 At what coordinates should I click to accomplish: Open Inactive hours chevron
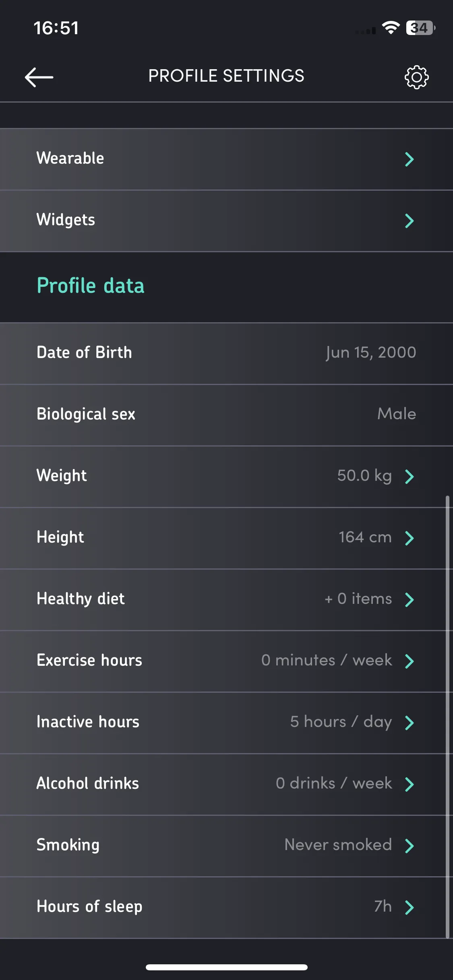click(x=409, y=723)
